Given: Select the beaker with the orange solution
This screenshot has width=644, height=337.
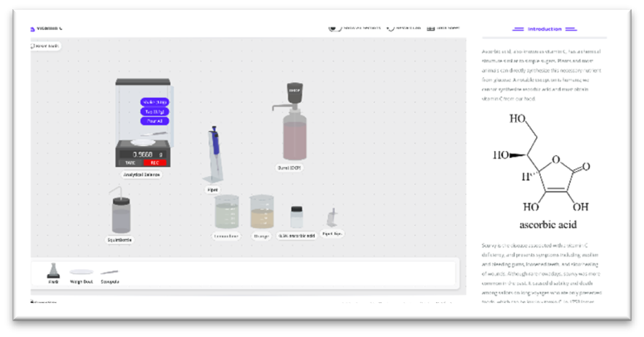Looking at the screenshot, I should point(262,212).
